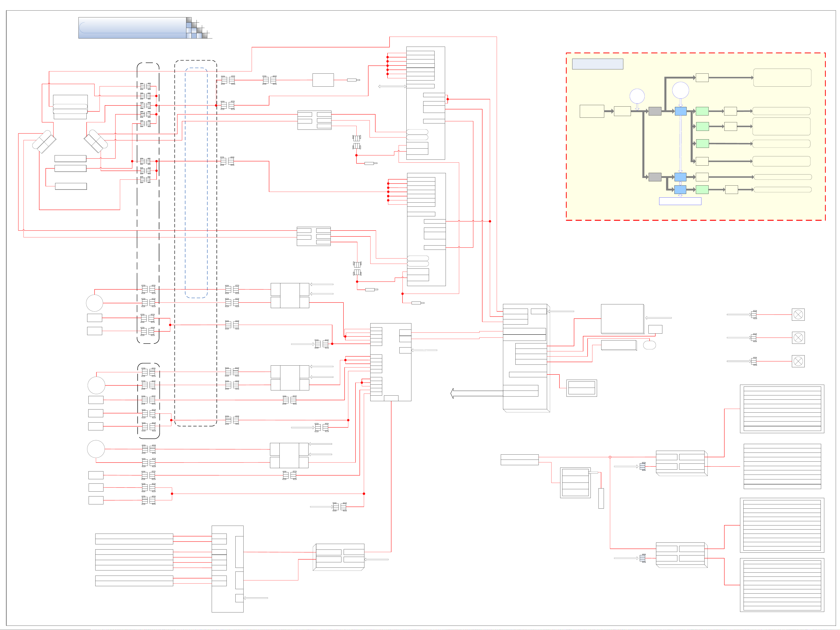840x630 pixels.
Task: Select the small stadium-shaped rounded symbol
Action: [x=649, y=345]
